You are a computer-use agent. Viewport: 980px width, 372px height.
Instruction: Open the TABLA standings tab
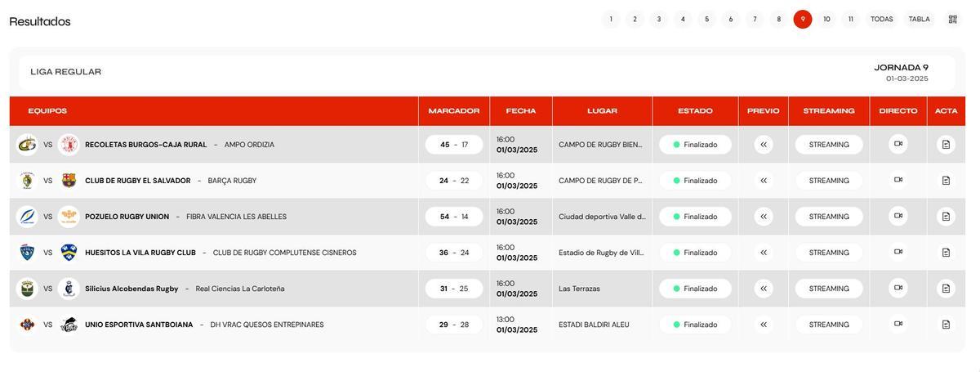[919, 19]
